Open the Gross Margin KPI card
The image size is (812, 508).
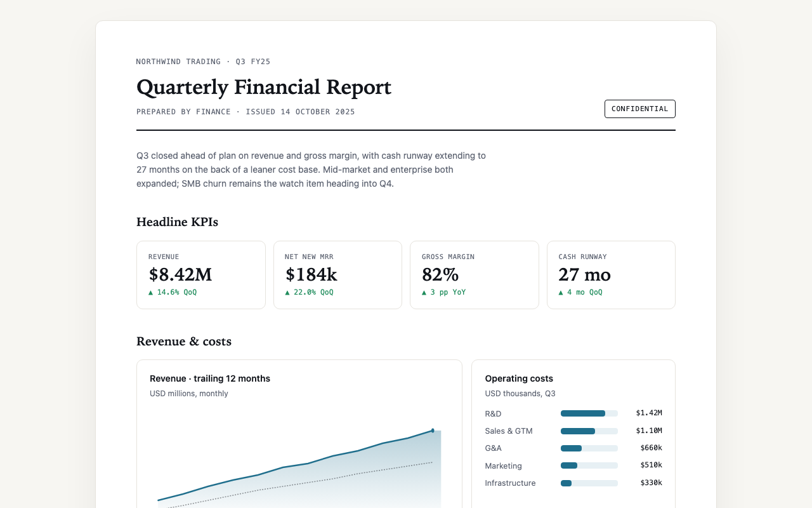pyautogui.click(x=475, y=275)
